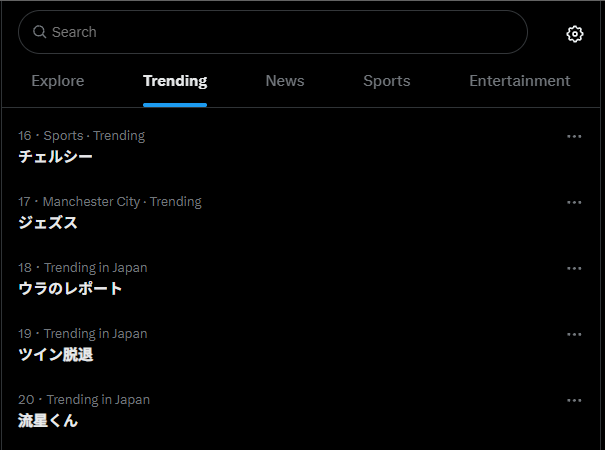Click '17 · Manchester City · Trending' label
Viewport: 605px width, 450px height.
[x=110, y=202]
